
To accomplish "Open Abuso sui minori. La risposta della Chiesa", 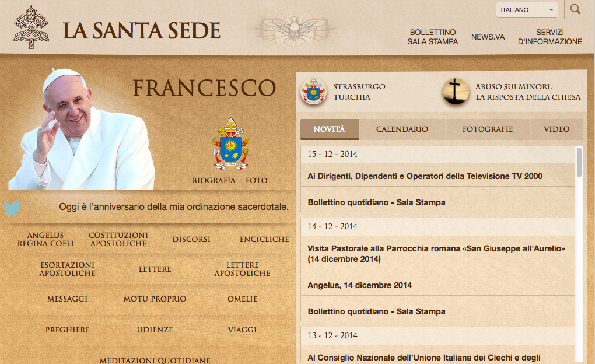I will pyautogui.click(x=528, y=92).
